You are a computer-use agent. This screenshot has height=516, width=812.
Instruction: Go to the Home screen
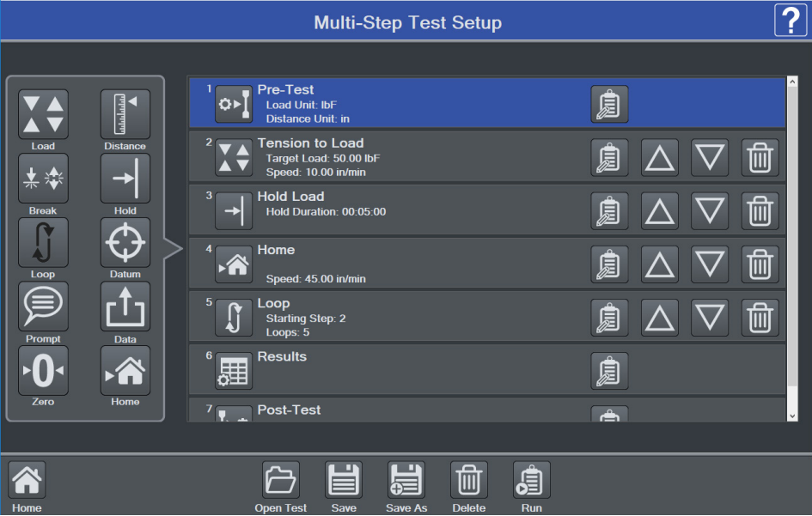pos(27,481)
